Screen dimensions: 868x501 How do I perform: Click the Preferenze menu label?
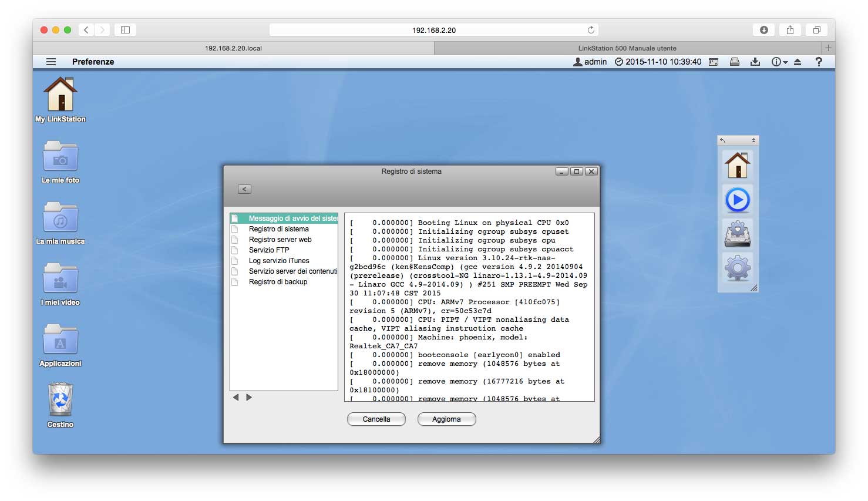[93, 62]
